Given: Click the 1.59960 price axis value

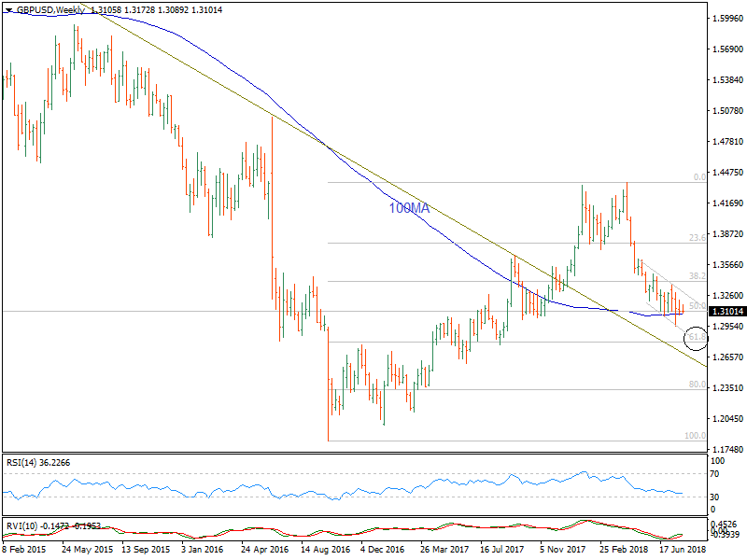Looking at the screenshot, I should coord(727,19).
